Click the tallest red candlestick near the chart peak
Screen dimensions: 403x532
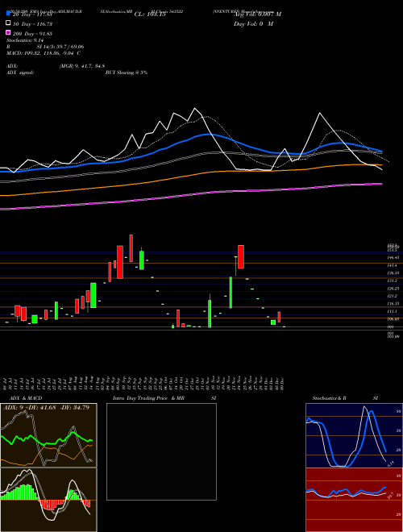(x=120, y=262)
